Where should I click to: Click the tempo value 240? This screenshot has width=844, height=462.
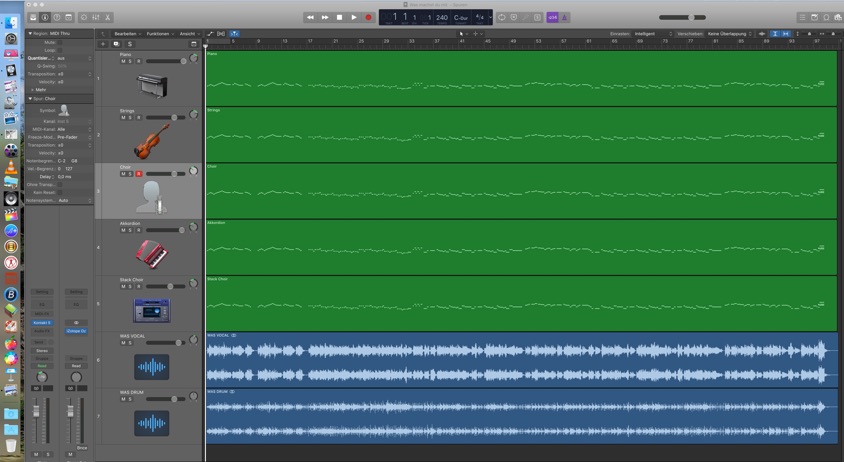442,17
